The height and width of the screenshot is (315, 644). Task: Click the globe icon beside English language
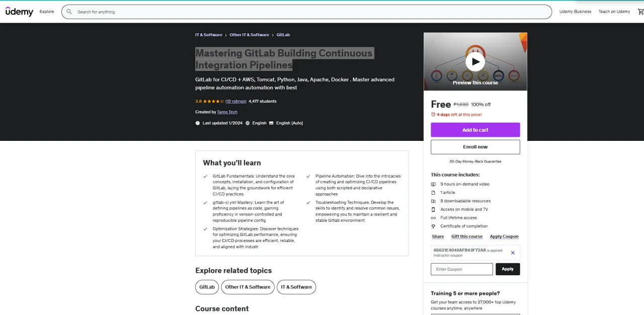(248, 123)
